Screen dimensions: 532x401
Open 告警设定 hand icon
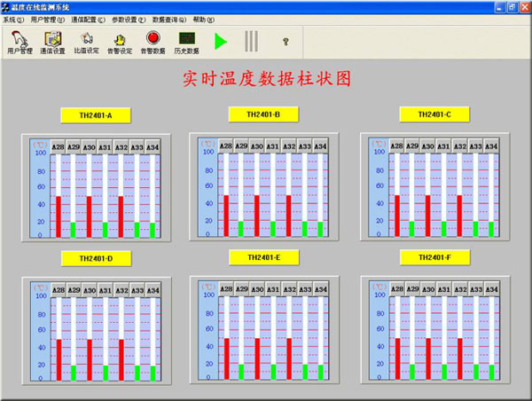coord(120,42)
